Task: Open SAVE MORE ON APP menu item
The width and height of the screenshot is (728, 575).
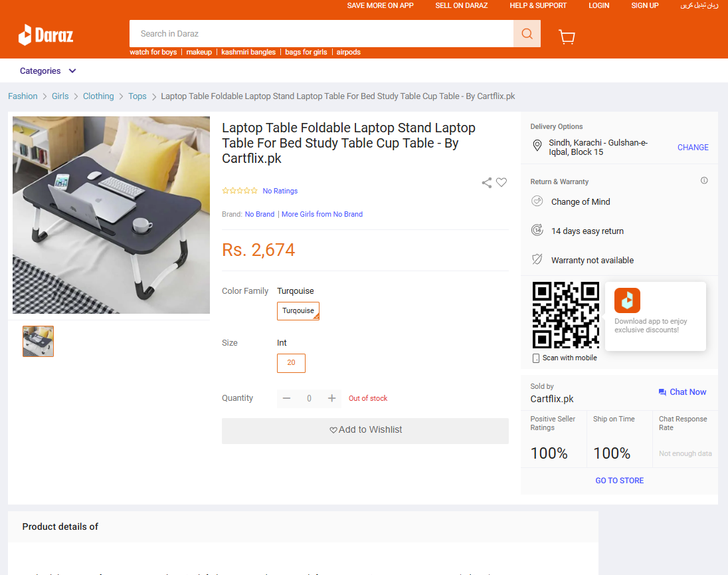Action: (x=380, y=5)
